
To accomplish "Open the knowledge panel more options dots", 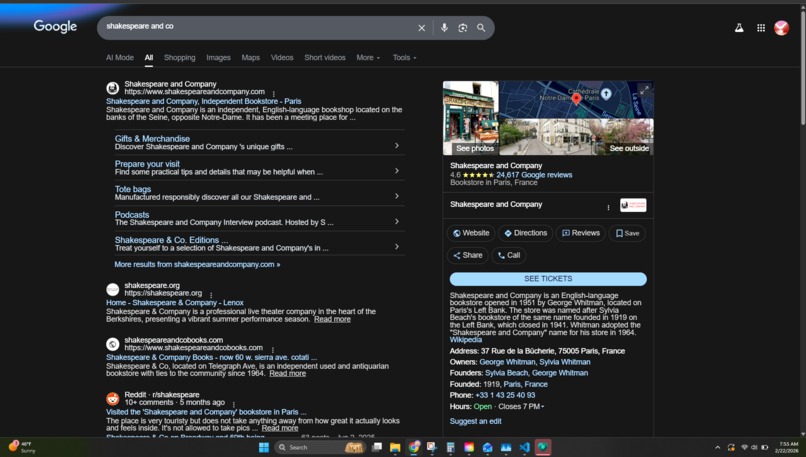I will (608, 207).
